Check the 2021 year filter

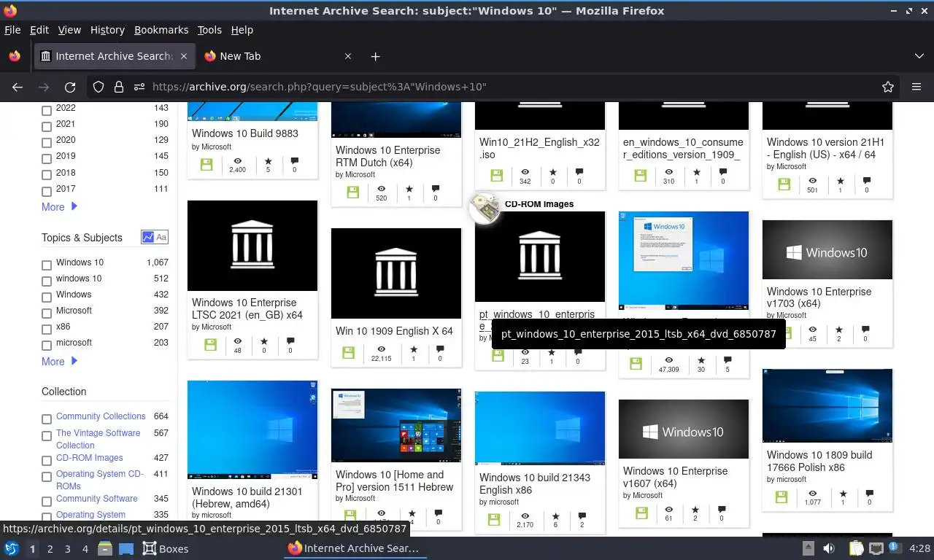click(47, 127)
